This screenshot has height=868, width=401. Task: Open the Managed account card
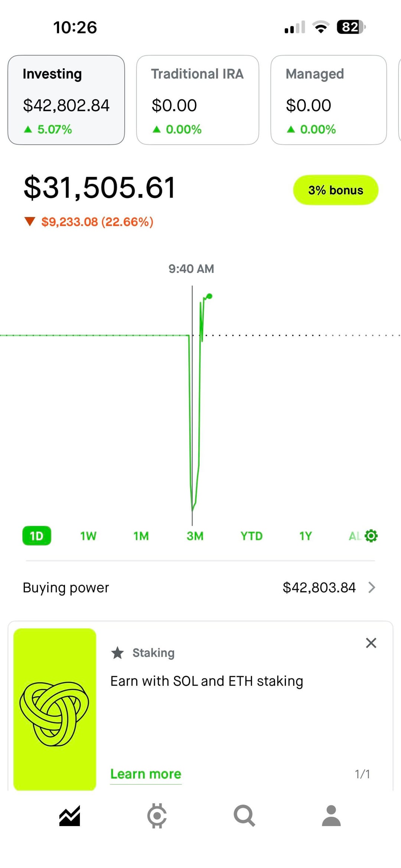pos(329,100)
